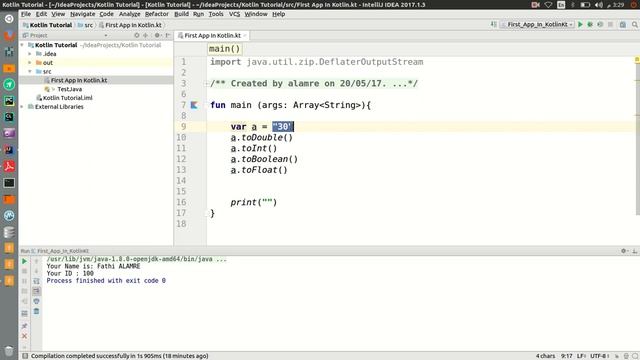Viewport: 640px width, 360px height.
Task: Clear all console output with trash icon
Action: click(36, 311)
